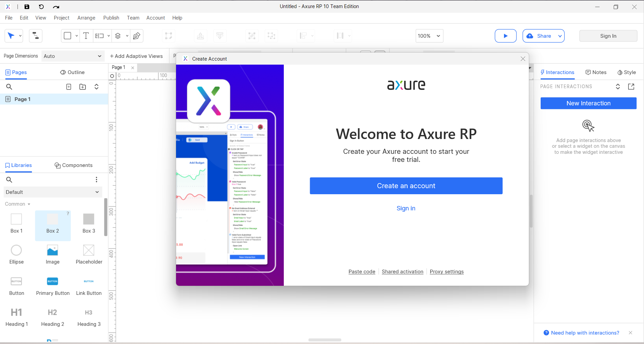Select the Heading 2 widget
This screenshot has height=344, width=644.
(53, 317)
